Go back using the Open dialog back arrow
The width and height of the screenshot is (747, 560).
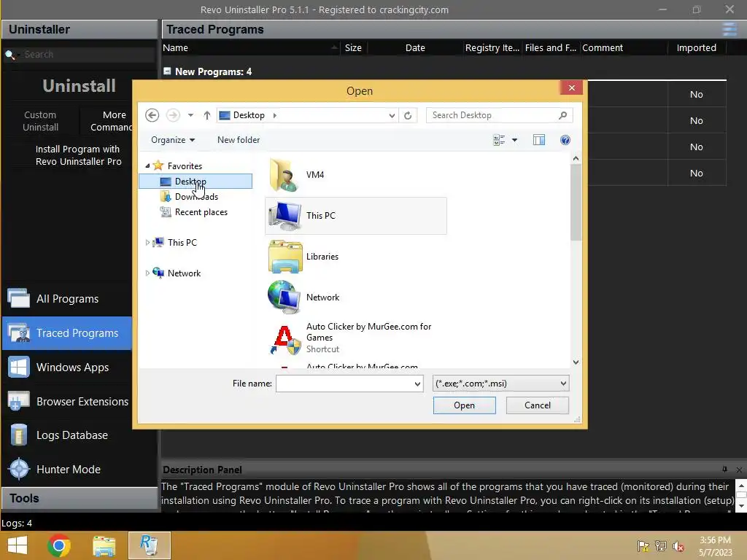click(152, 115)
